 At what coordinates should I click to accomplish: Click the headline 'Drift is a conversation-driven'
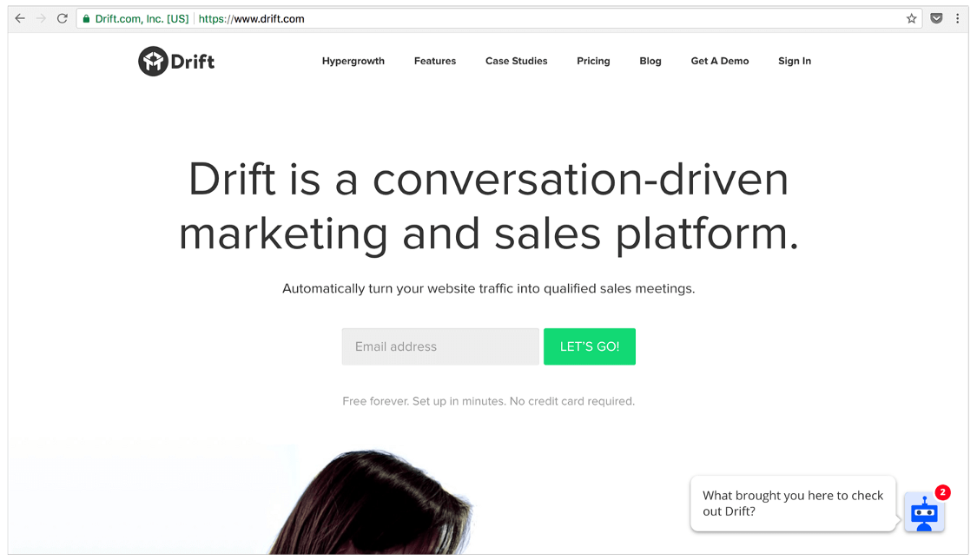(x=488, y=180)
